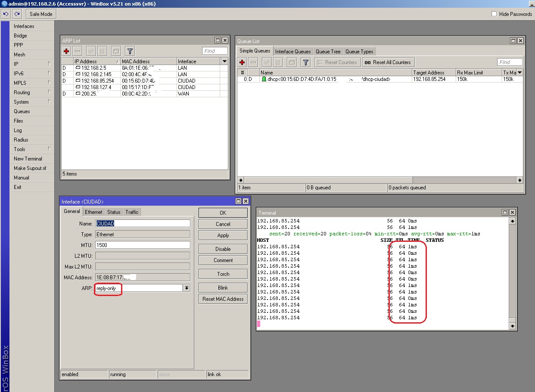Image resolution: width=535 pixels, height=392 pixels.
Task: Open ARP List column selector dropdown
Action: (224, 62)
